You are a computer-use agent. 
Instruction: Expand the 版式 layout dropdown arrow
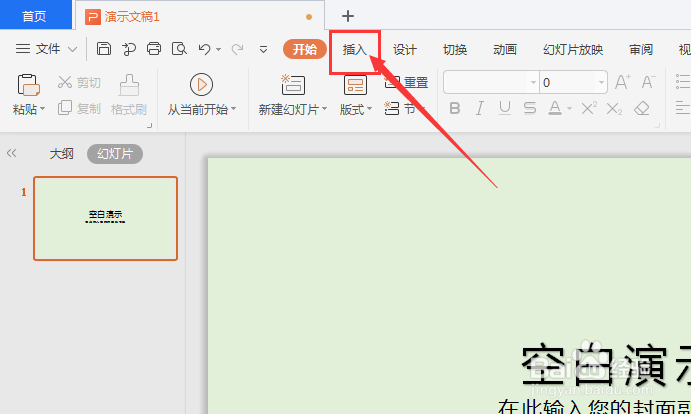[369, 108]
